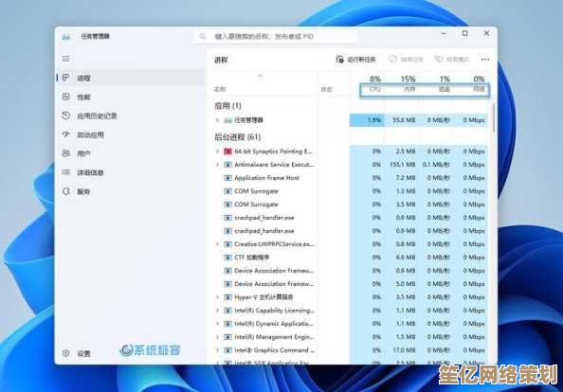
Task: Open the hamburger navigation menu
Action: tap(65, 59)
